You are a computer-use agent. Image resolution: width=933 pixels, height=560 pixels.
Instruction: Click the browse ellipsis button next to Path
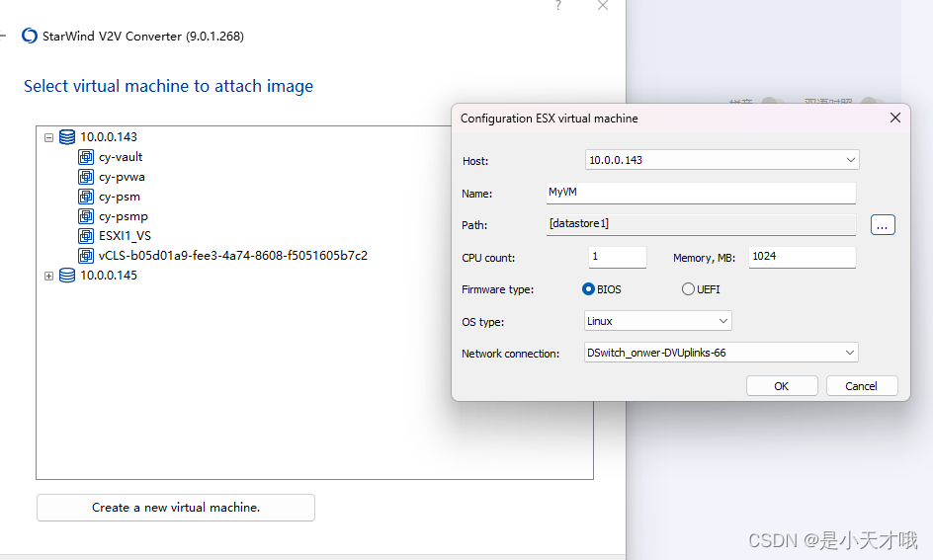click(883, 225)
